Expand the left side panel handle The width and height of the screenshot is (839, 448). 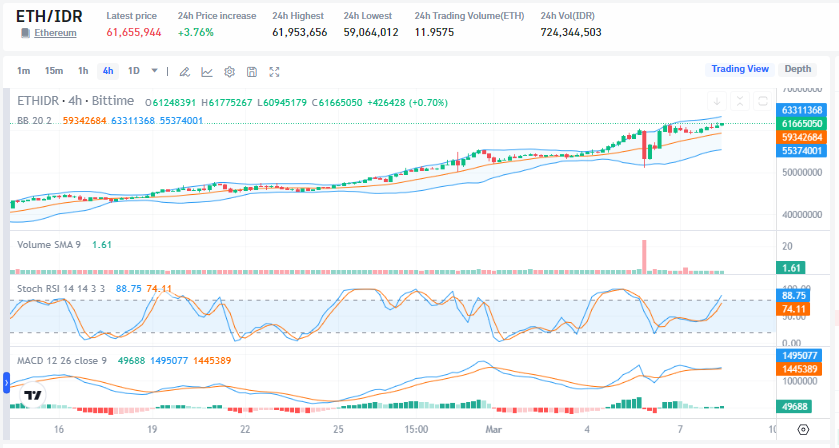pos(5,382)
